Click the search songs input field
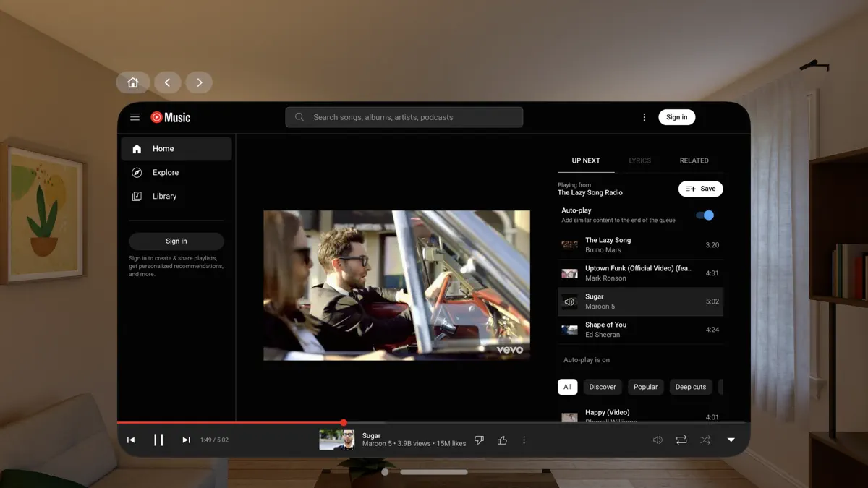Viewport: 868px width, 488px height. [x=404, y=116]
